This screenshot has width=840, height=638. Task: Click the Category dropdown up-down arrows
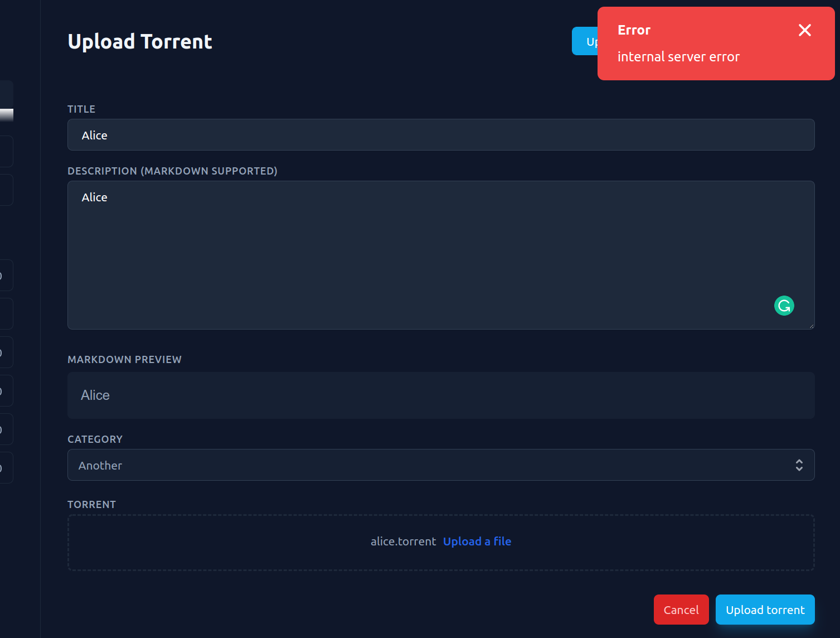(799, 465)
